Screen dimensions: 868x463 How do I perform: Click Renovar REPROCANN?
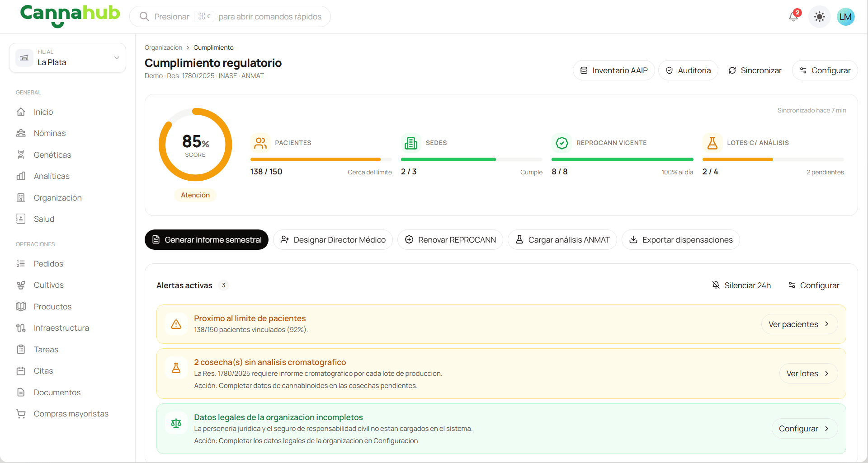[450, 240]
